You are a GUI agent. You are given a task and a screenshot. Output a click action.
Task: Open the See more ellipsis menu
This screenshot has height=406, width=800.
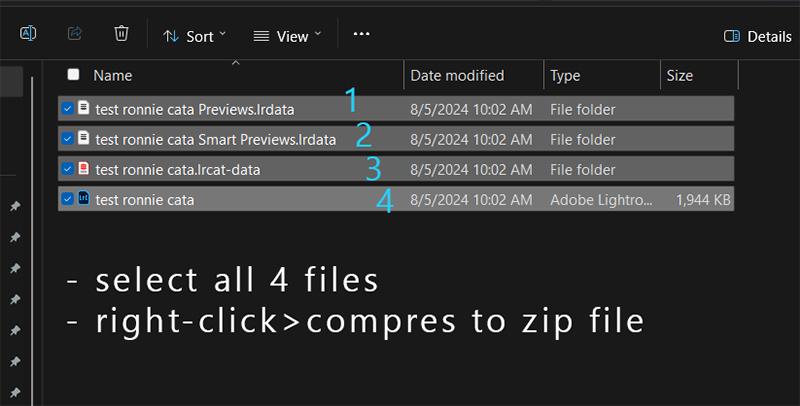[x=362, y=34]
